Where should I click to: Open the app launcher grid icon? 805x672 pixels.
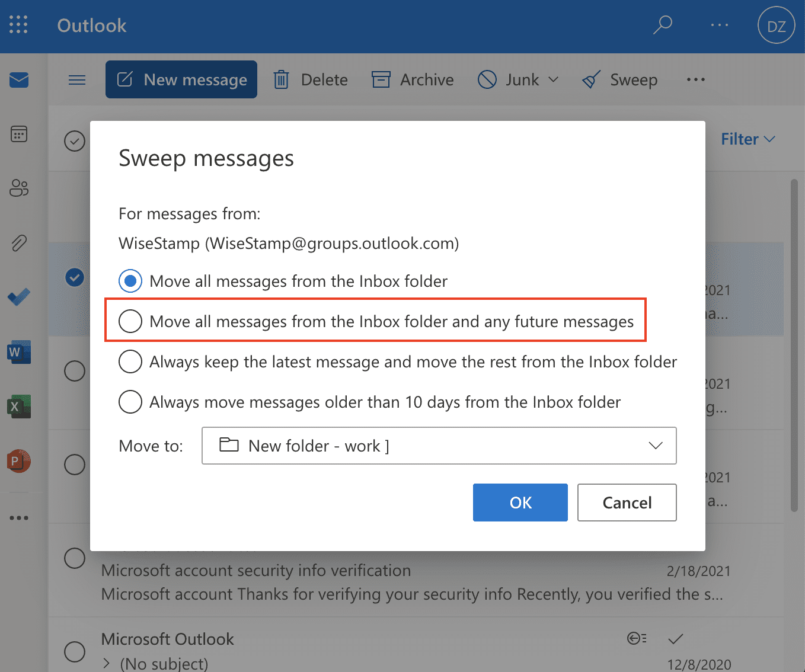pos(18,25)
